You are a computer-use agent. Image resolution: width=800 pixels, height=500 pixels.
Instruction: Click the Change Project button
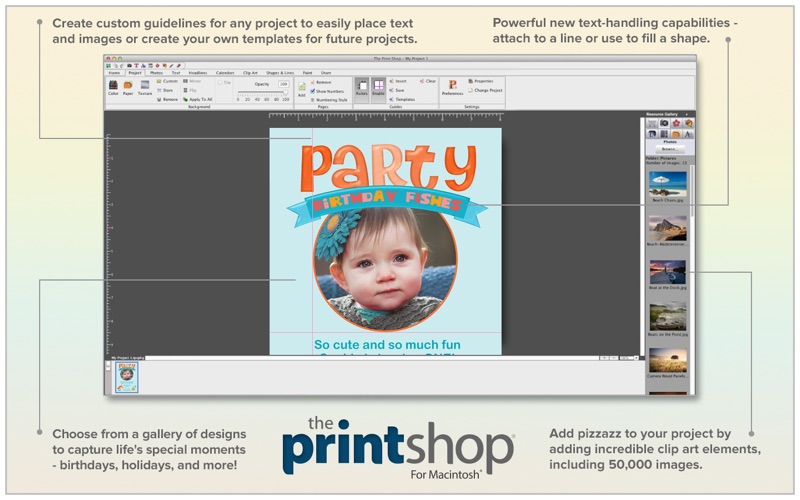487,90
